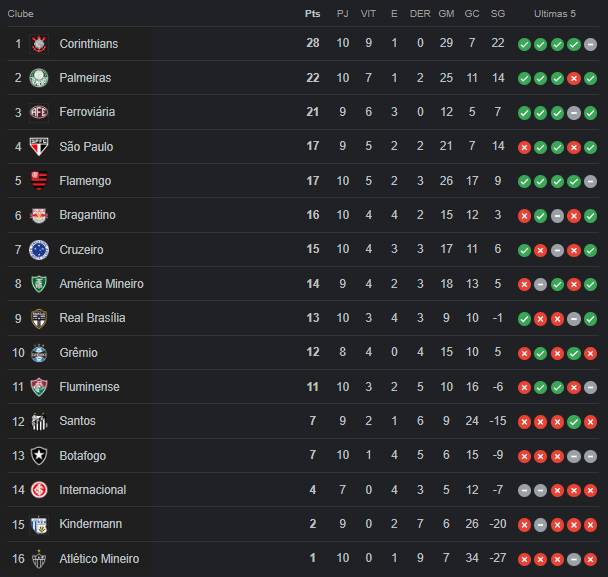
Task: Select the São Paulo shield logo
Action: [x=39, y=147]
